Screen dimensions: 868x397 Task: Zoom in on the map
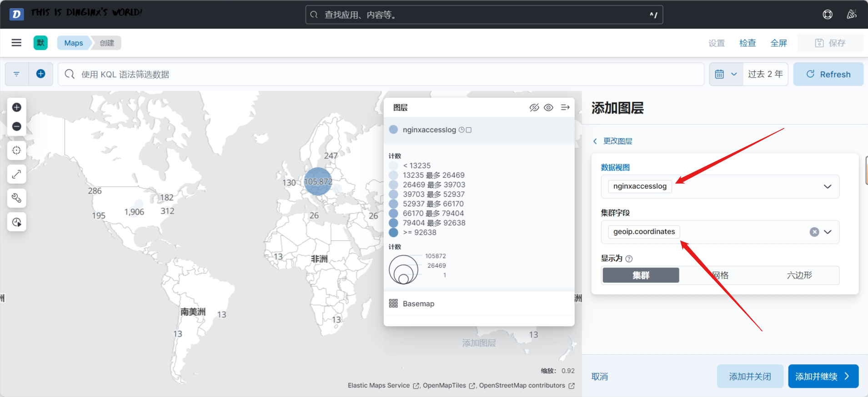17,107
